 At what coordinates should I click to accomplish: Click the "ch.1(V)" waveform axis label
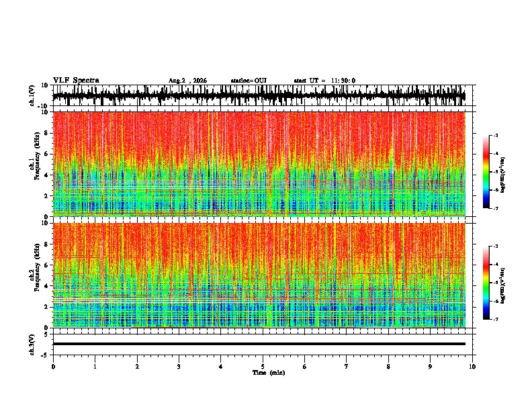(x=32, y=95)
